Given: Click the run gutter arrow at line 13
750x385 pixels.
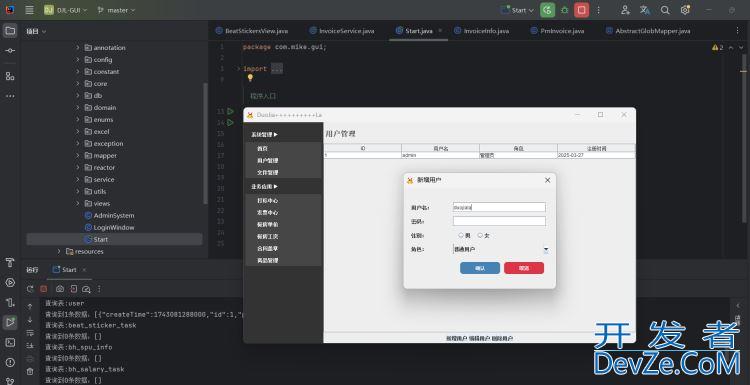Looking at the screenshot, I should [231, 111].
